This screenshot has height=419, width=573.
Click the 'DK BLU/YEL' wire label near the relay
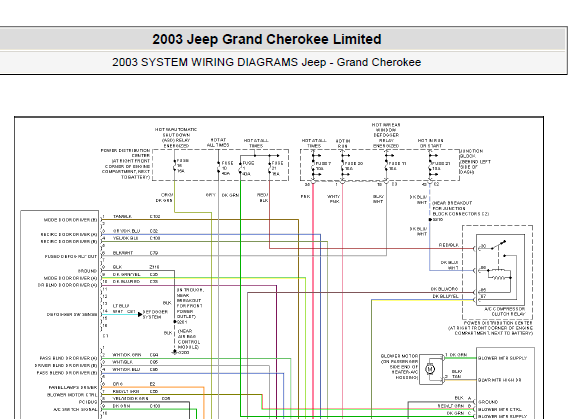point(445,296)
